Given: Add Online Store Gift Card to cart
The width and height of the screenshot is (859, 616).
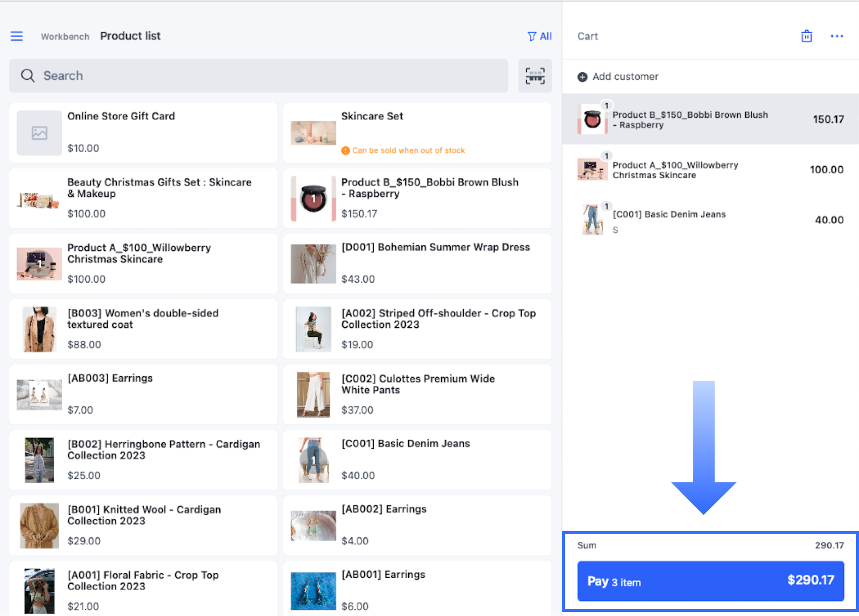Looking at the screenshot, I should tap(143, 132).
